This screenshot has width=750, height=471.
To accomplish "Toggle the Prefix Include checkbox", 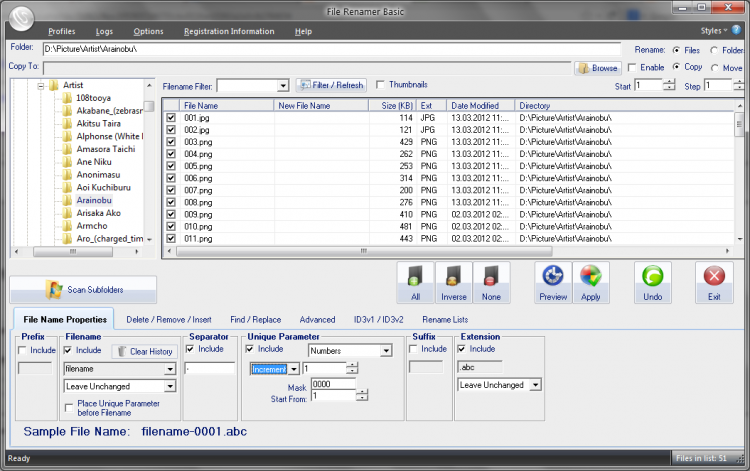I will click(x=23, y=350).
